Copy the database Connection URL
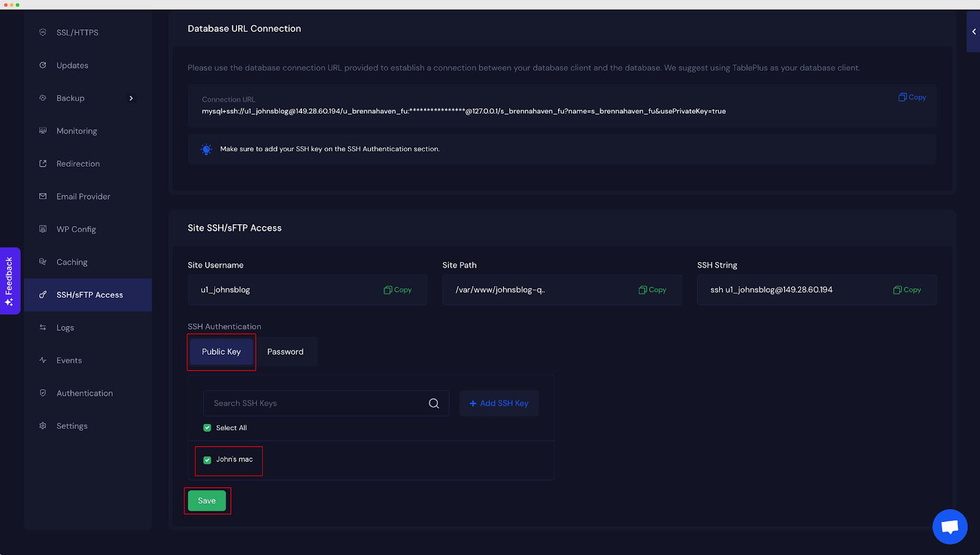This screenshot has height=555, width=980. coord(912,97)
